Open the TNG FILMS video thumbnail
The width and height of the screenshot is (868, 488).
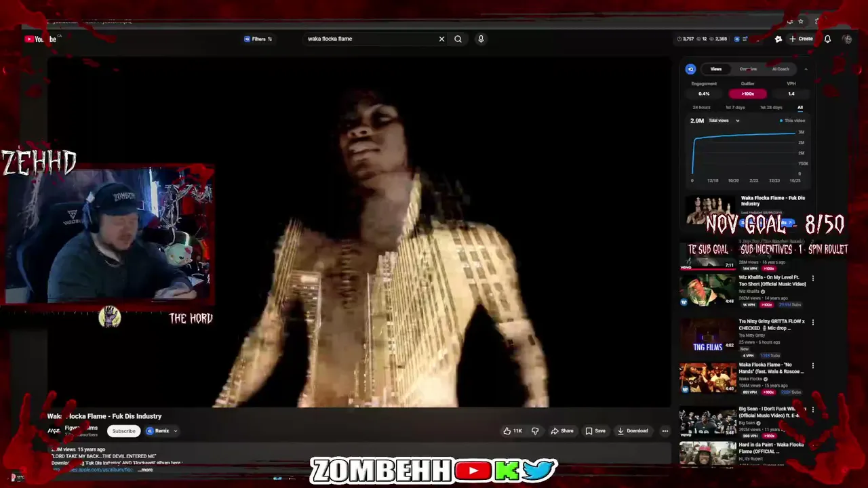(707, 334)
